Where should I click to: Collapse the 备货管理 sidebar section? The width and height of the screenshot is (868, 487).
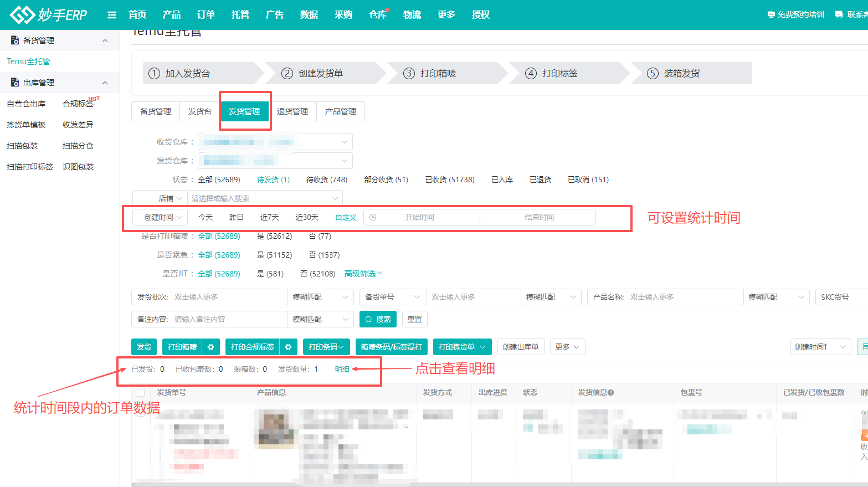pos(105,40)
